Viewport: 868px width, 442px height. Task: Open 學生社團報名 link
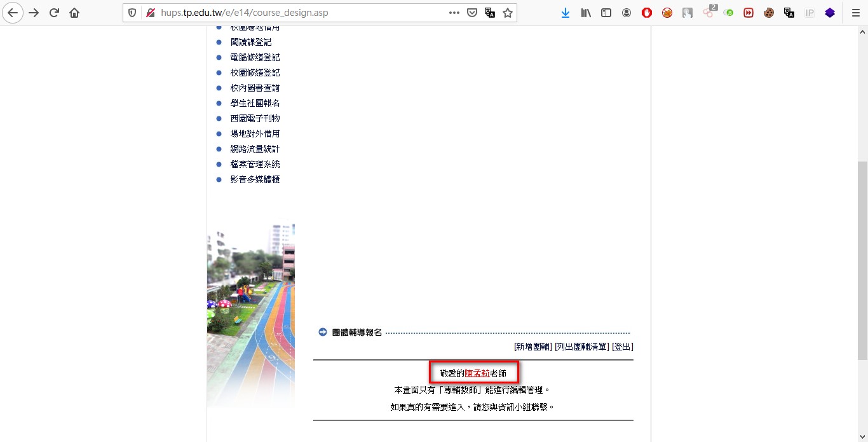255,103
